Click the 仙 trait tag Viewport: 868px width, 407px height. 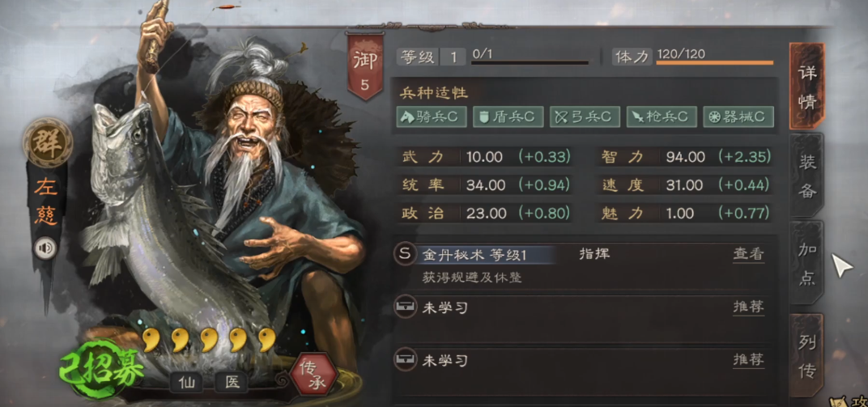pos(186,382)
